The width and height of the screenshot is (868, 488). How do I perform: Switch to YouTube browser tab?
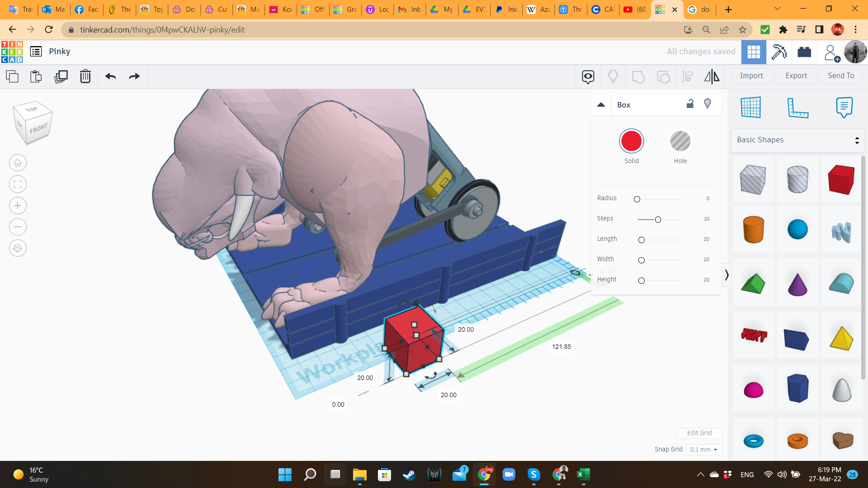[634, 9]
